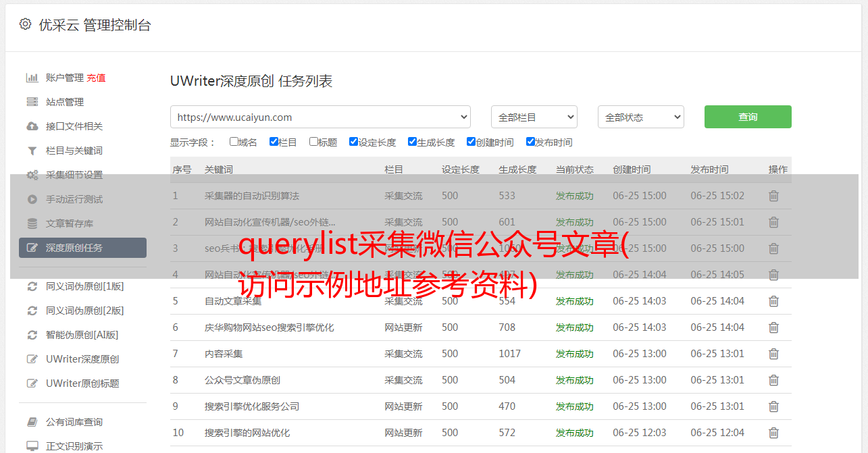Remove the 公众号文章伪原创 task
The width and height of the screenshot is (868, 453).
[x=773, y=380]
